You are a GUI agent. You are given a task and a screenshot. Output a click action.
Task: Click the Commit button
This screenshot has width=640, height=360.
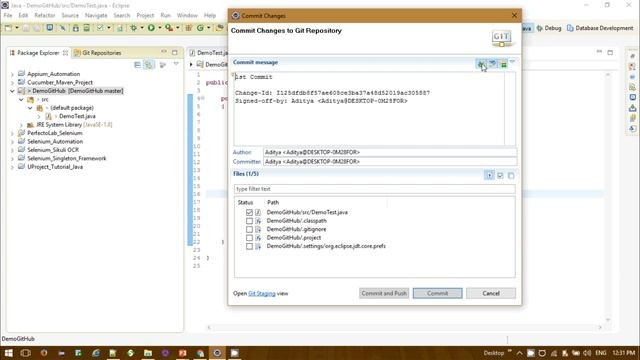[x=438, y=293]
